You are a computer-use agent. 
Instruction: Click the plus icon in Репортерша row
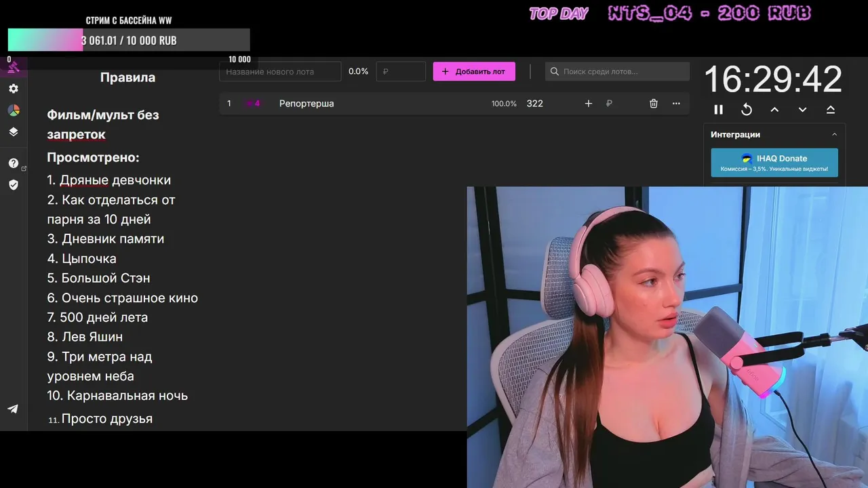(588, 104)
